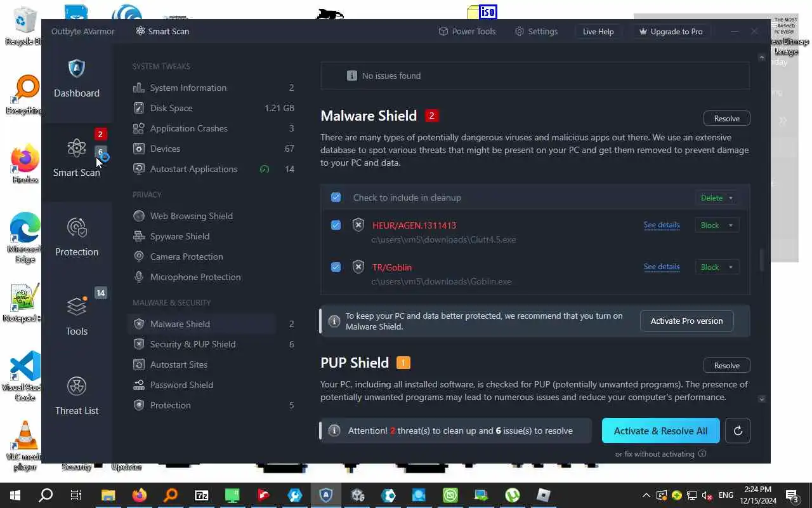The height and width of the screenshot is (508, 812).
Task: Click Activate & Resolve All
Action: (660, 431)
